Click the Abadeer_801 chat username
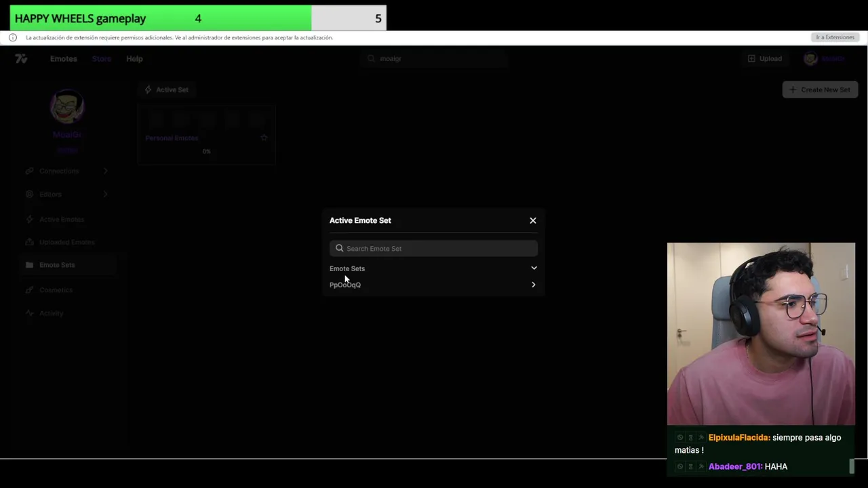Screen dimensions: 868x488 [735, 467]
